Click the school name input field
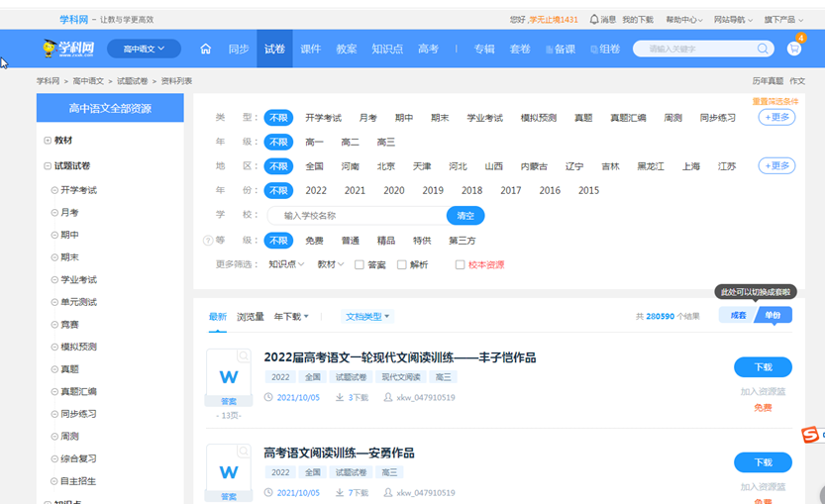Viewport: 825px width, 504px height. pyautogui.click(x=361, y=215)
